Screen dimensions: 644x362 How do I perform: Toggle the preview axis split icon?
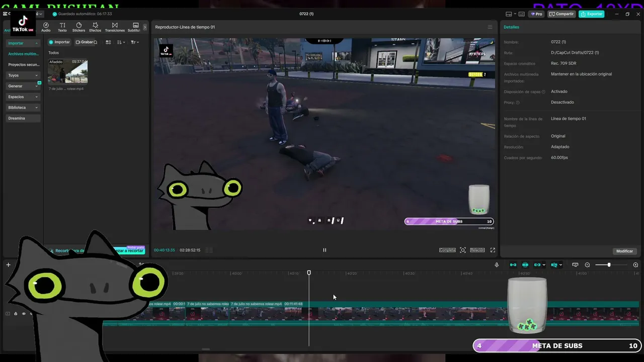[x=554, y=265]
